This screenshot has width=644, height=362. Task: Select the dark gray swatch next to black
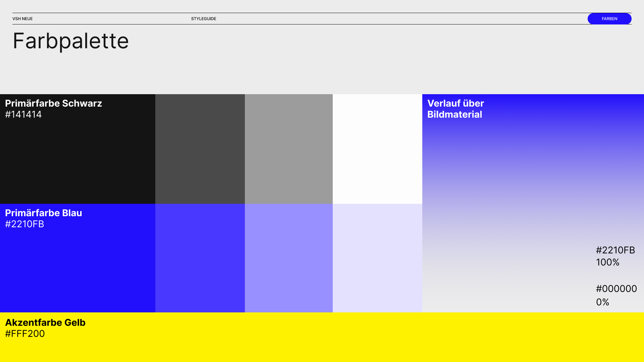200,149
